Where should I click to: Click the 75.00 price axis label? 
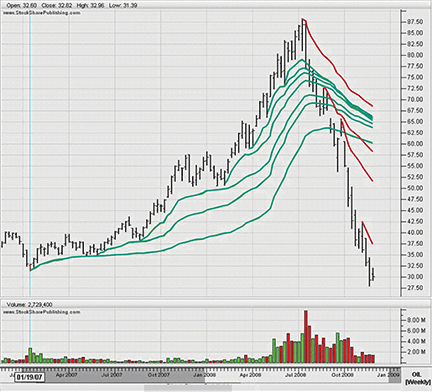pyautogui.click(x=415, y=77)
